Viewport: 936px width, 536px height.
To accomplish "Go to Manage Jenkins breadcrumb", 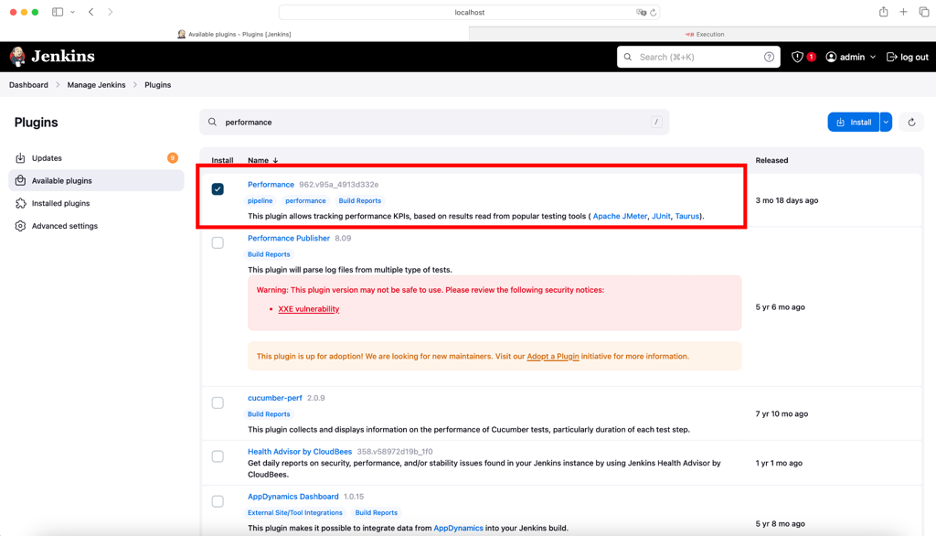I will 96,85.
